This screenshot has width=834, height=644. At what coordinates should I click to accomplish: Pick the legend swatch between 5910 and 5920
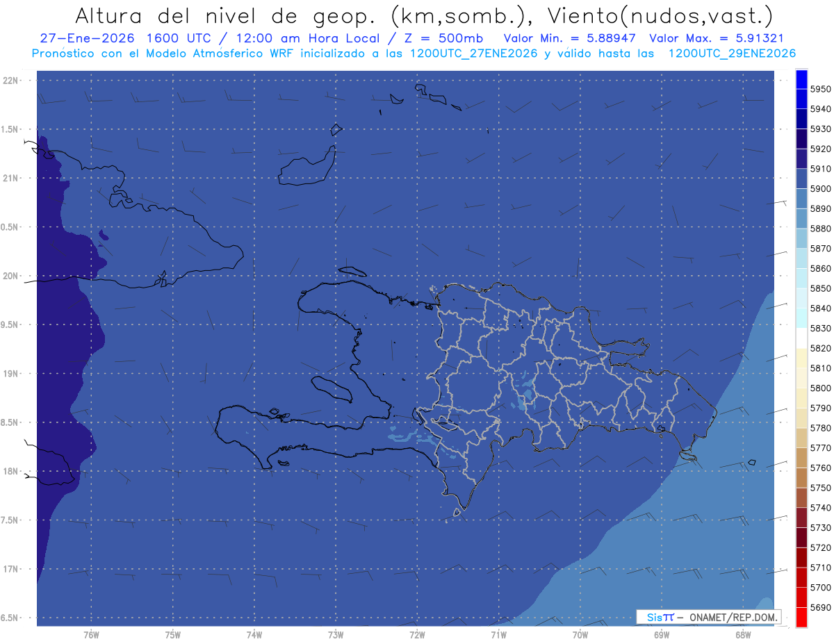[801, 159]
